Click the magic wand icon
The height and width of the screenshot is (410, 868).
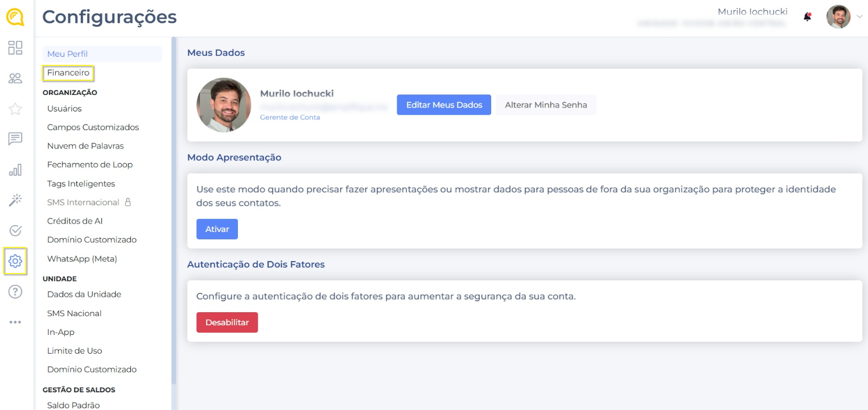click(x=15, y=200)
